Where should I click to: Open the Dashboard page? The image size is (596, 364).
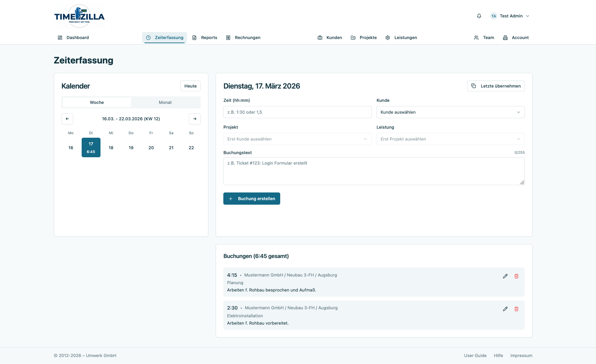point(73,38)
